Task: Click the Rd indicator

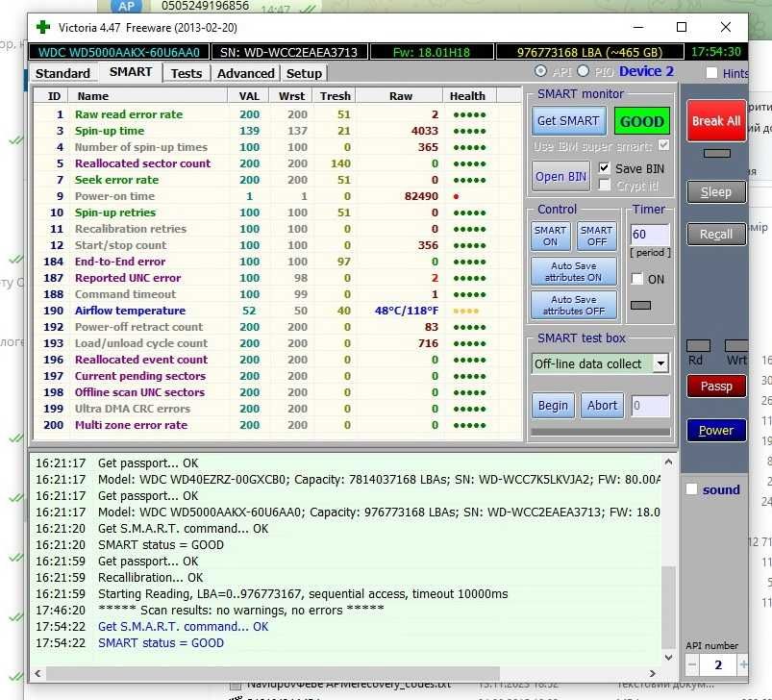Action: tap(698, 346)
